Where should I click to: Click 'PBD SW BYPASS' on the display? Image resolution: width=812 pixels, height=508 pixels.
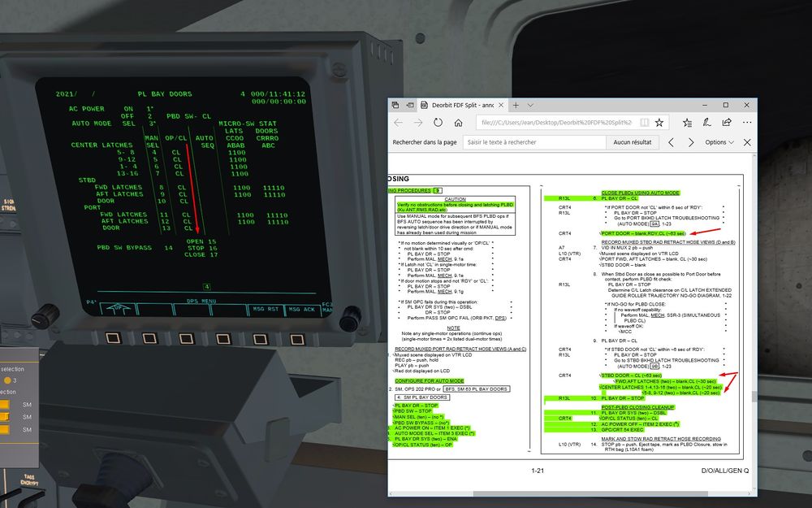[x=124, y=248]
